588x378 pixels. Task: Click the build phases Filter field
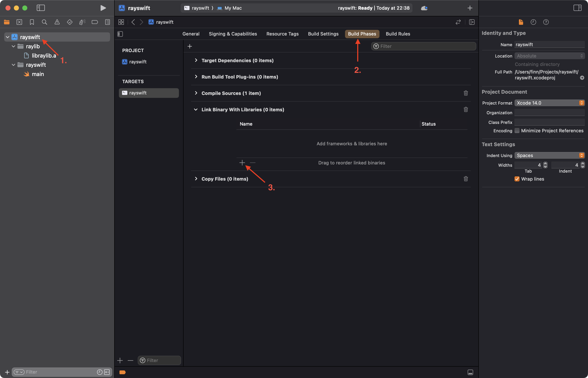click(x=424, y=46)
